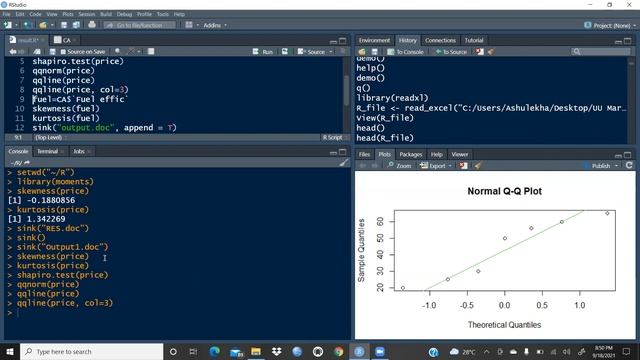640x360 pixels.
Task: Open the plot Zoom window
Action: (x=399, y=166)
